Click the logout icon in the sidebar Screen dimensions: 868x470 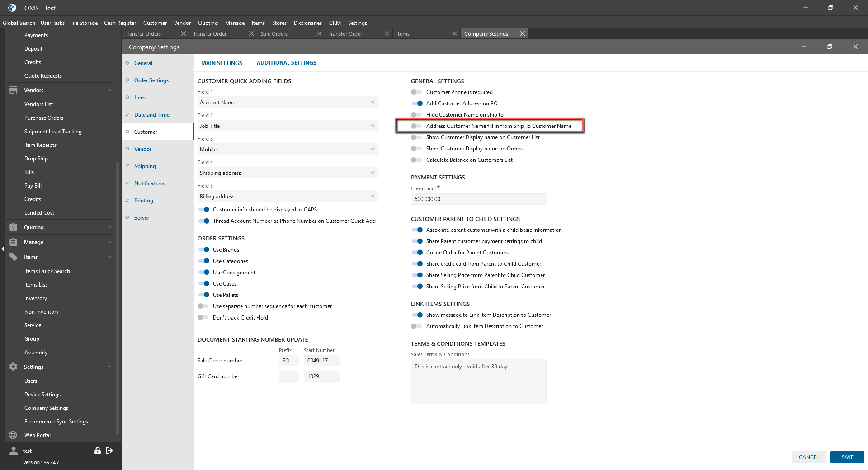pyautogui.click(x=109, y=451)
